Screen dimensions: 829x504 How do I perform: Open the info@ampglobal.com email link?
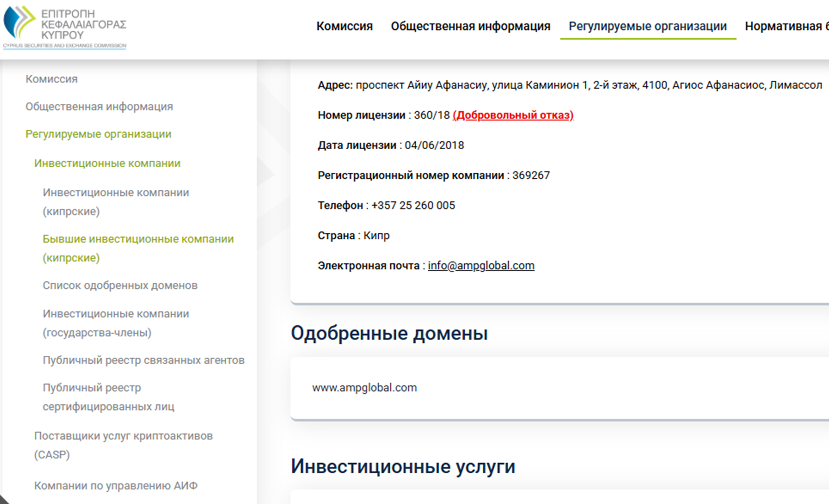click(x=481, y=265)
